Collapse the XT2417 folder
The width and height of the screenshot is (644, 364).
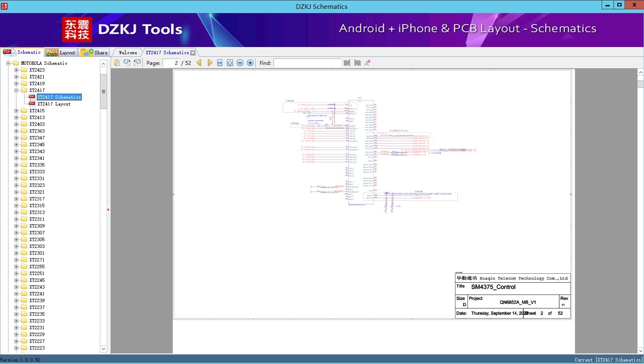[16, 90]
